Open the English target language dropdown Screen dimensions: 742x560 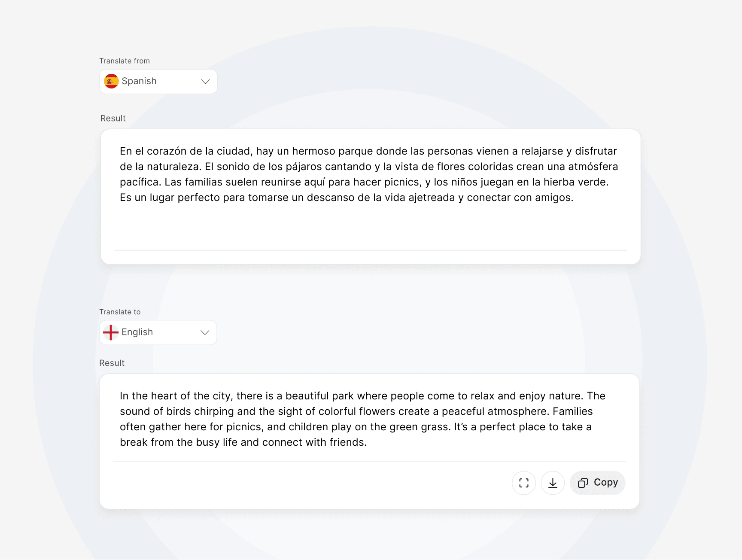tap(158, 332)
